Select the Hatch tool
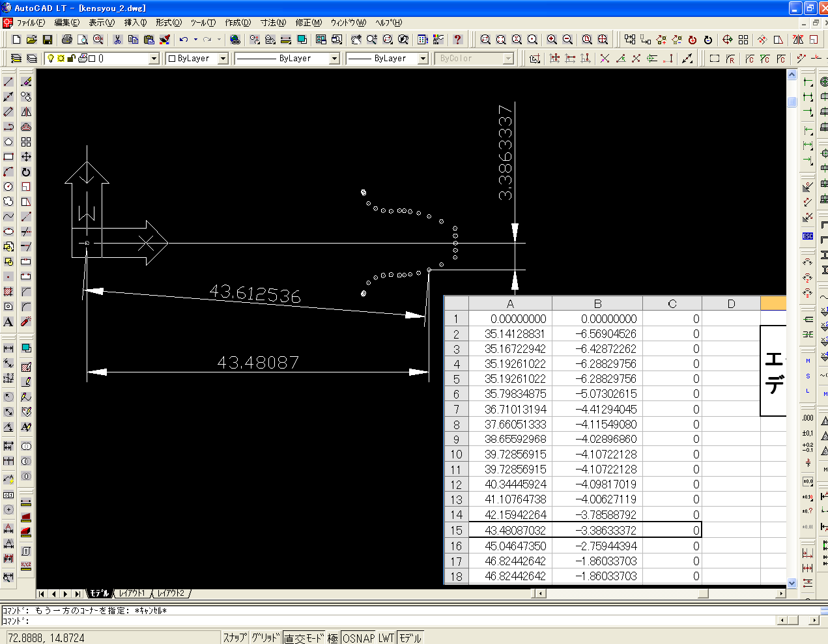The height and width of the screenshot is (644, 828). tap(8, 292)
